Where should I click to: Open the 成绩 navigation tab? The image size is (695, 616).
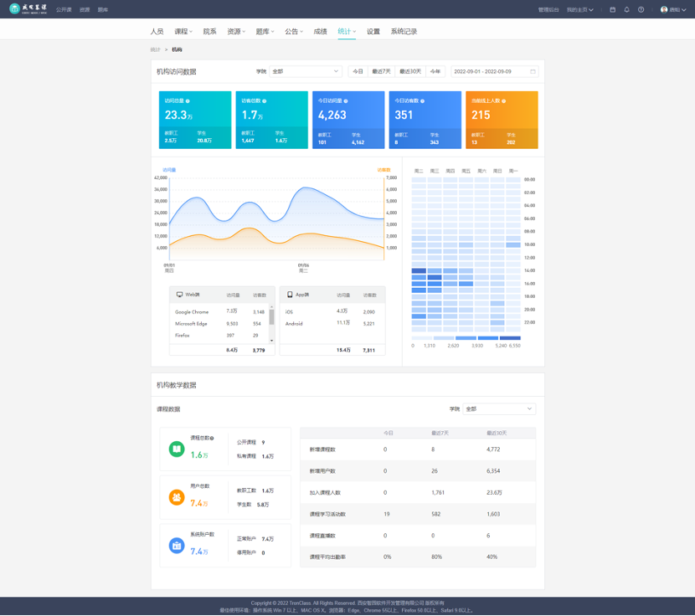[320, 32]
